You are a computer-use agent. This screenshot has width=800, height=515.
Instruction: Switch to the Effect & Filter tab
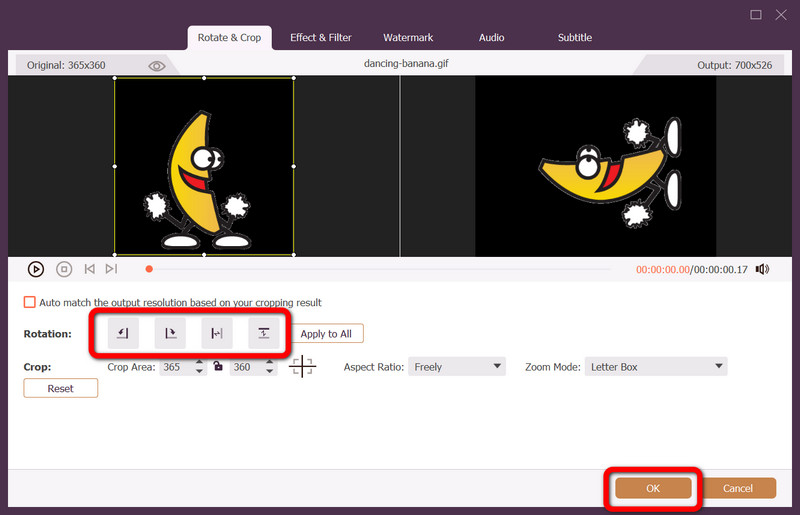click(x=321, y=38)
